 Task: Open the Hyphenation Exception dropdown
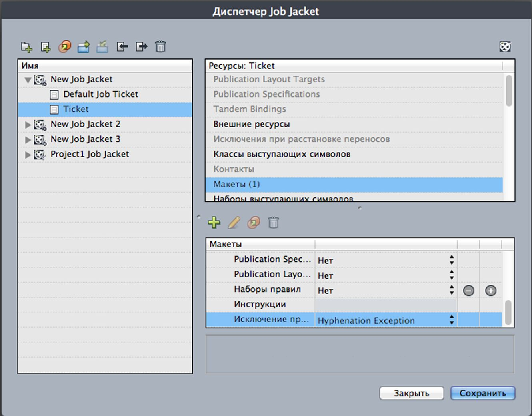coord(386,320)
